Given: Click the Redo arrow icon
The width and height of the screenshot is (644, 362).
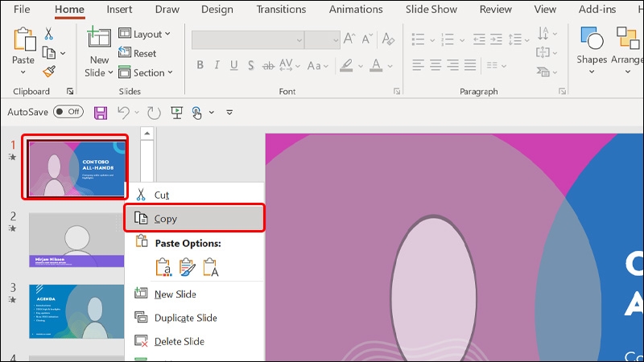Looking at the screenshot, I should click(154, 113).
